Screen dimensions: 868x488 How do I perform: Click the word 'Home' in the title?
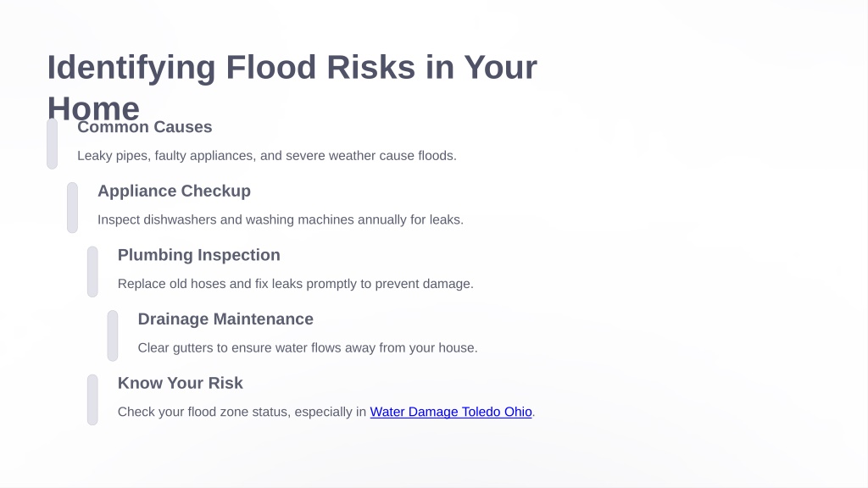pyautogui.click(x=93, y=108)
